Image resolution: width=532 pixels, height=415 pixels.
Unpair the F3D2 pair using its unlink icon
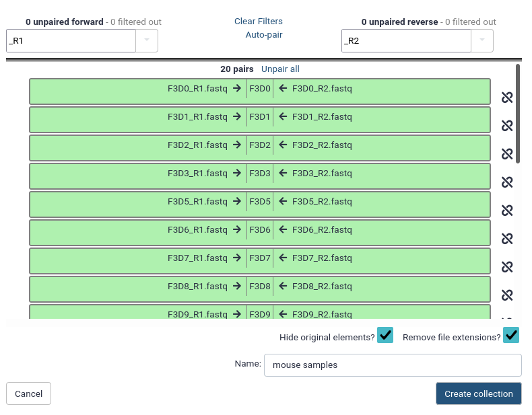507,154
